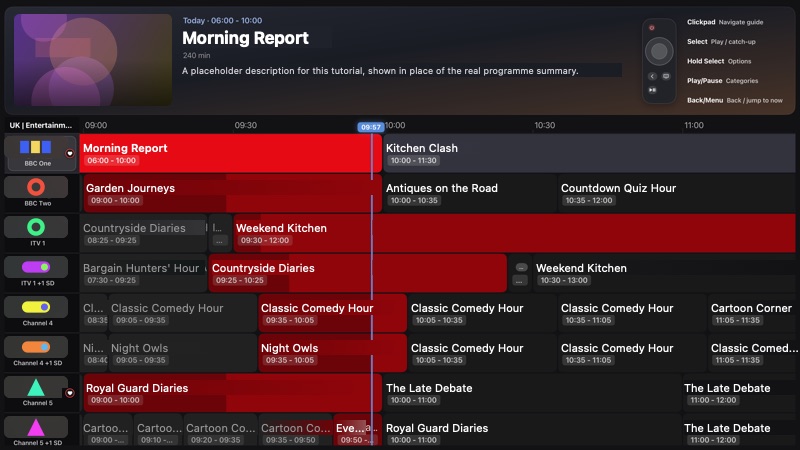Select Royal Guard Diaries 09:00 - 10:00
Screen dimensions: 800x450
(x=232, y=393)
